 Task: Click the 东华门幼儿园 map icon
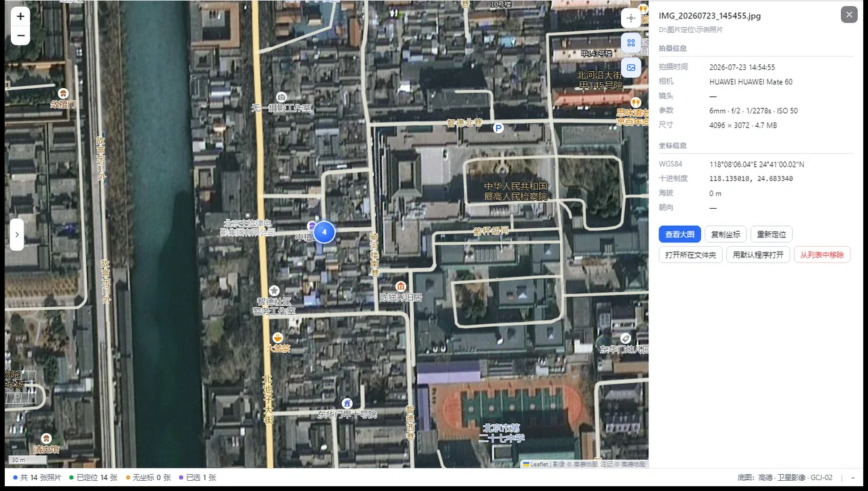click(x=625, y=338)
